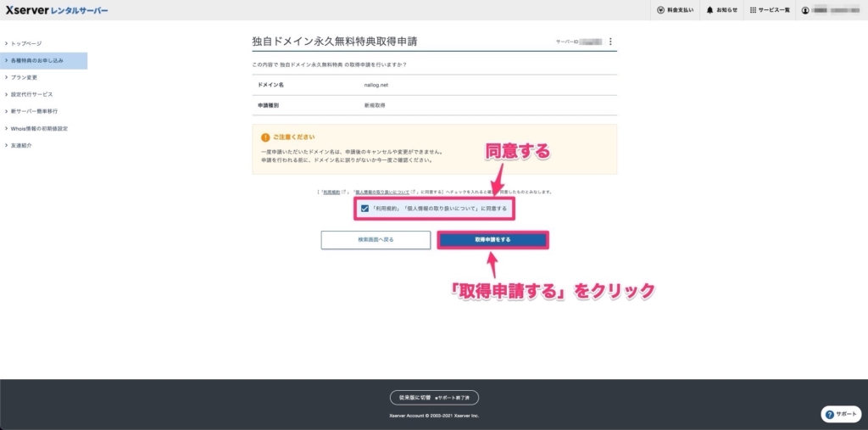Toggle the 利用規約 agreement checkbox

click(x=364, y=208)
